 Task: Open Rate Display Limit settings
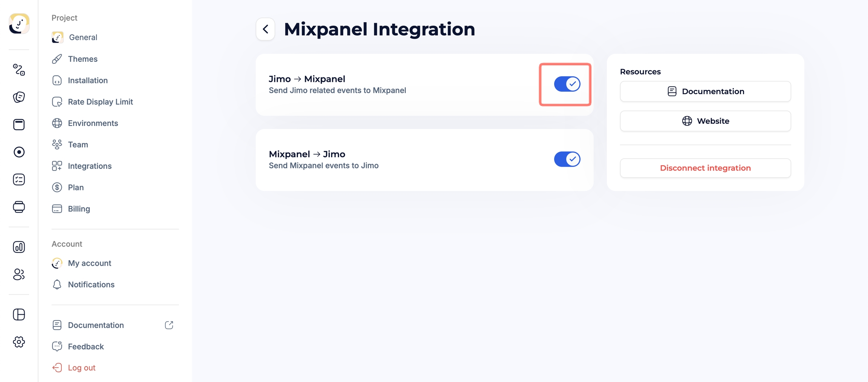coord(100,102)
